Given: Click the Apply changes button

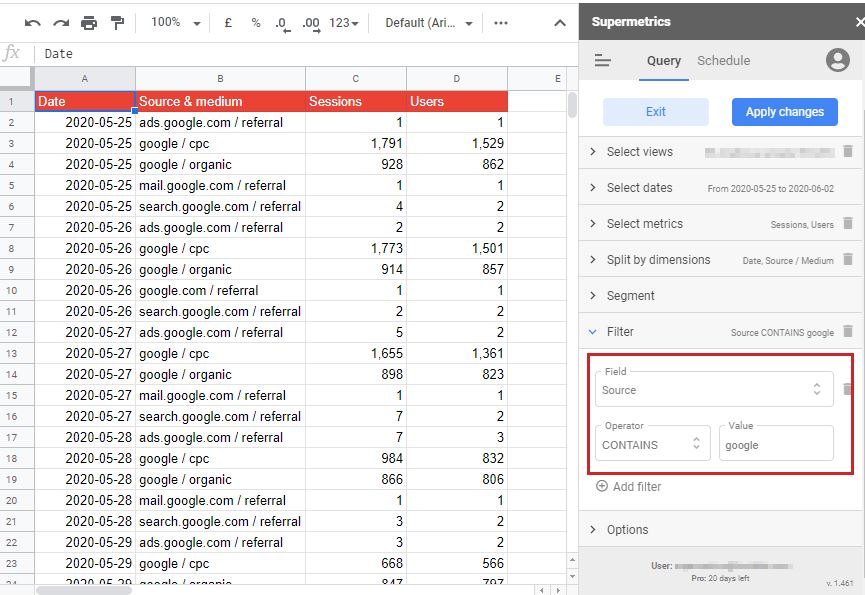Looking at the screenshot, I should click(784, 112).
